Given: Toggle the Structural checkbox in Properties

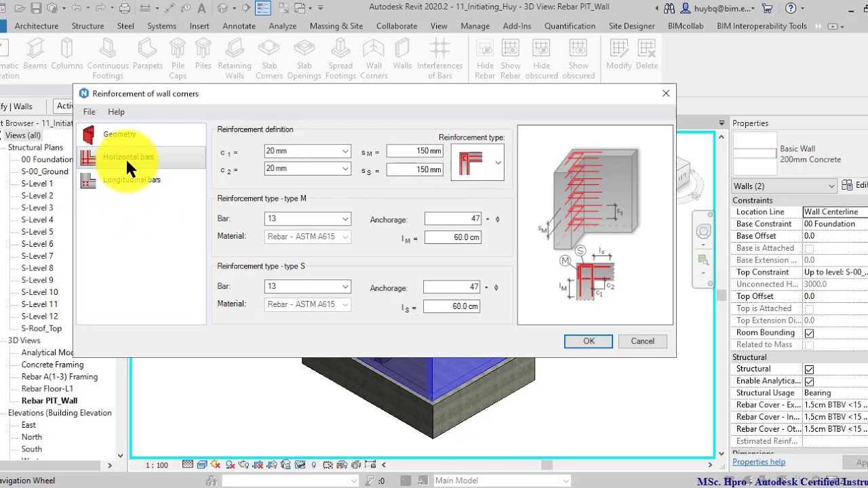Looking at the screenshot, I should coord(809,369).
